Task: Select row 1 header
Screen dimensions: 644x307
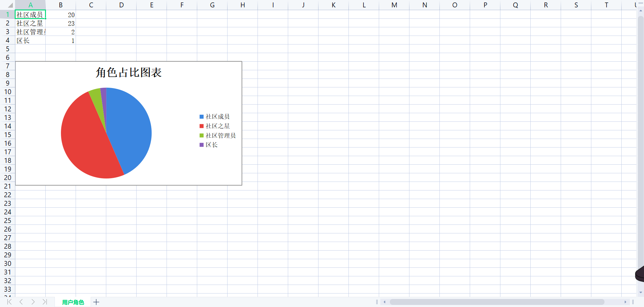Action: point(7,14)
